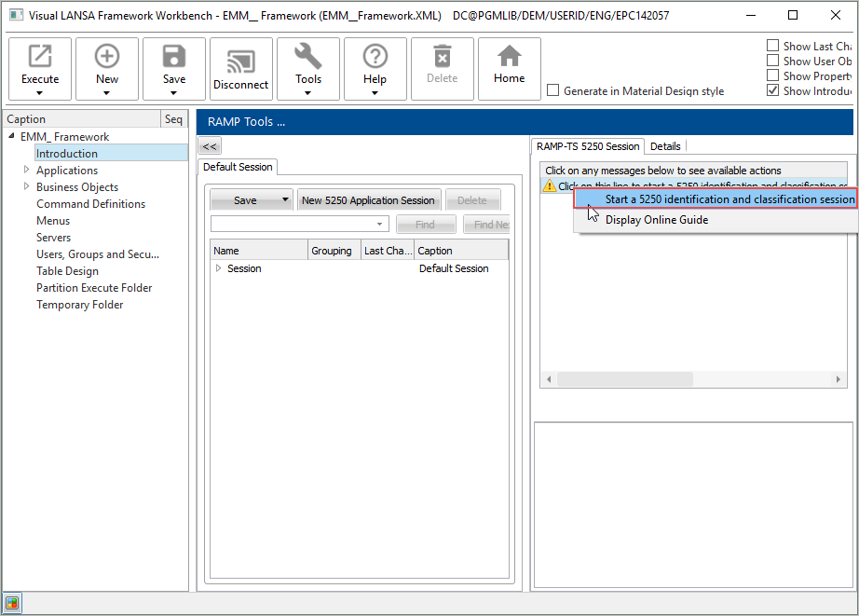The height and width of the screenshot is (616, 859).
Task: Go to Home via house icon
Action: click(x=509, y=58)
